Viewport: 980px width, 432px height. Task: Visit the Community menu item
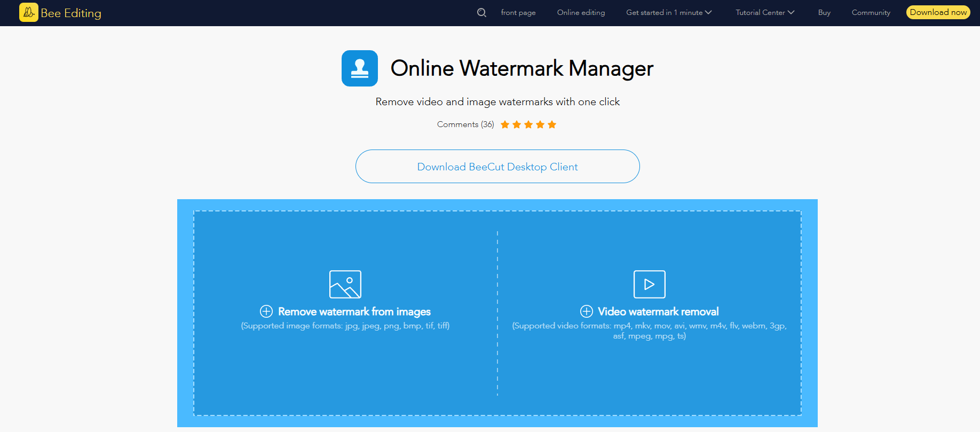pyautogui.click(x=871, y=12)
